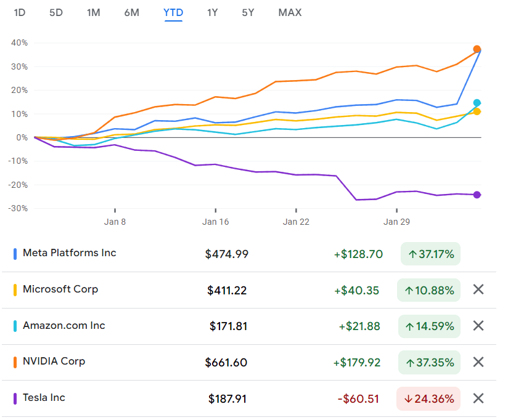This screenshot has width=516, height=420.
Task: Switch to the 5D time range
Action: click(x=56, y=12)
